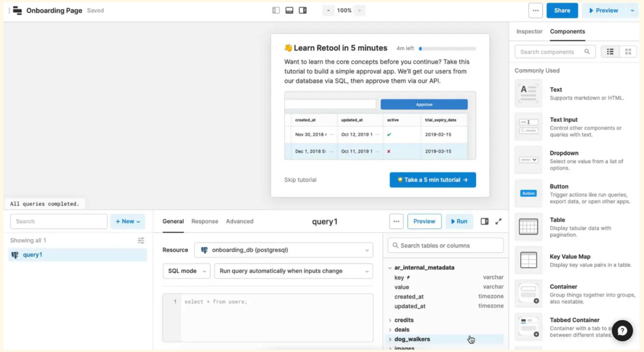Toggle the right panel layout icon

[x=303, y=10]
